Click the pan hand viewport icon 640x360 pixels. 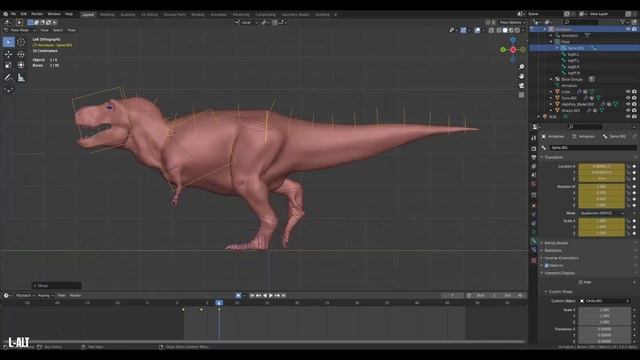521,76
